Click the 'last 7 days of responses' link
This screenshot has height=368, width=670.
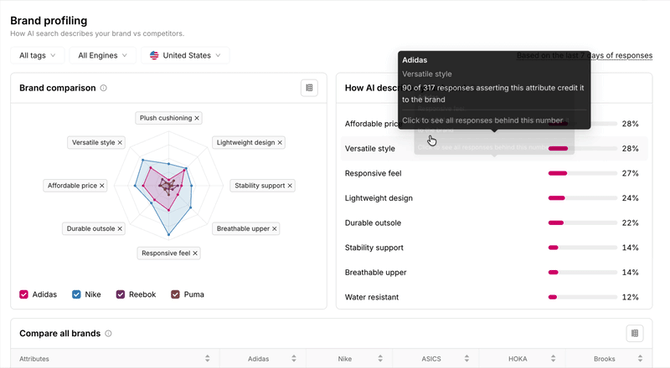click(585, 56)
